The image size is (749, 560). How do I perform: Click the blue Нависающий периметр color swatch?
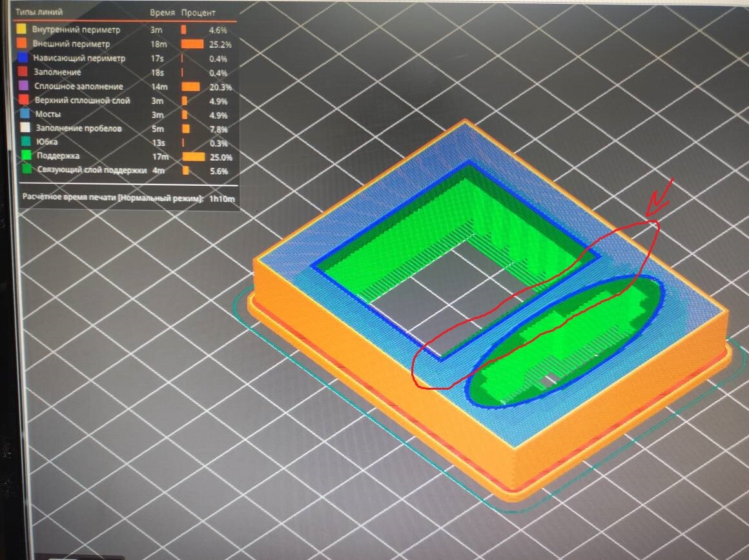pos(22,58)
